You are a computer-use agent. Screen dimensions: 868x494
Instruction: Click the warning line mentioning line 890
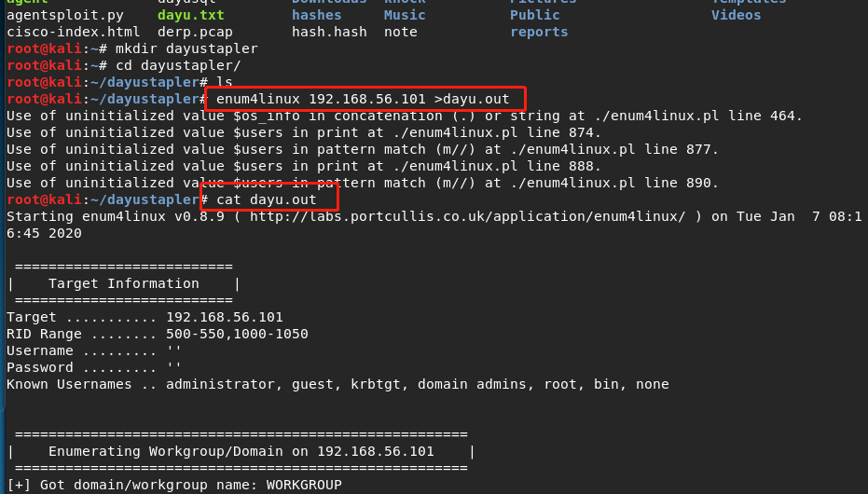click(363, 183)
